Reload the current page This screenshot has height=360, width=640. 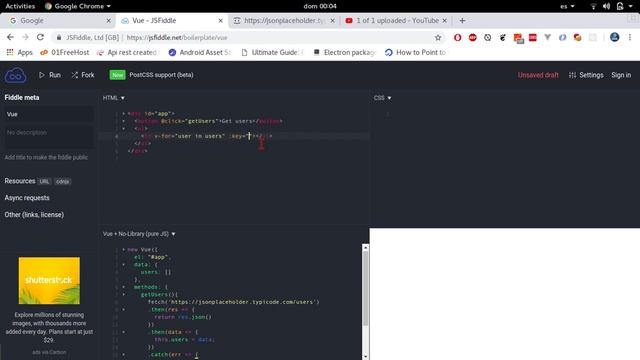click(x=40, y=37)
